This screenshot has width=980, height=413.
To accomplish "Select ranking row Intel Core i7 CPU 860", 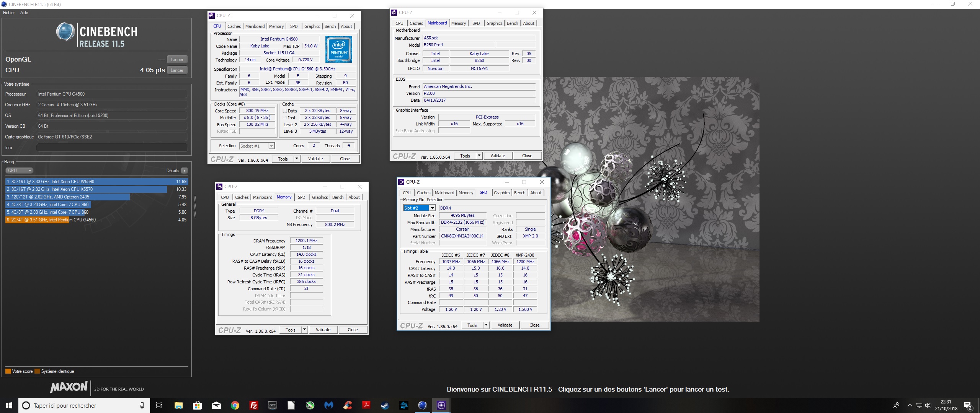I will coord(97,212).
